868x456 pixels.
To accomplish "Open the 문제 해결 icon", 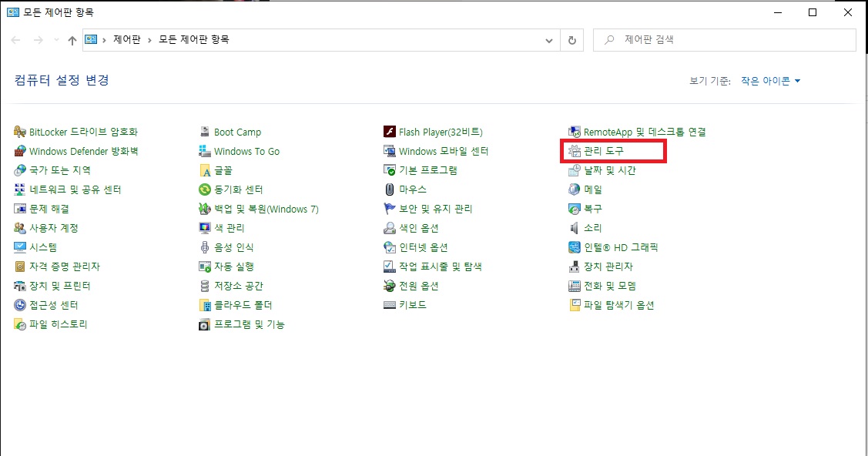I will click(20, 210).
